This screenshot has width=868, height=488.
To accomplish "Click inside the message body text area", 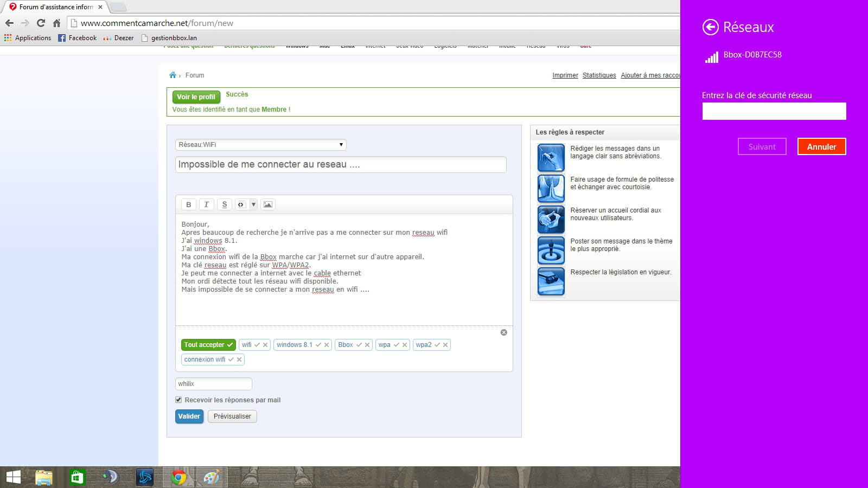I will coord(344,270).
